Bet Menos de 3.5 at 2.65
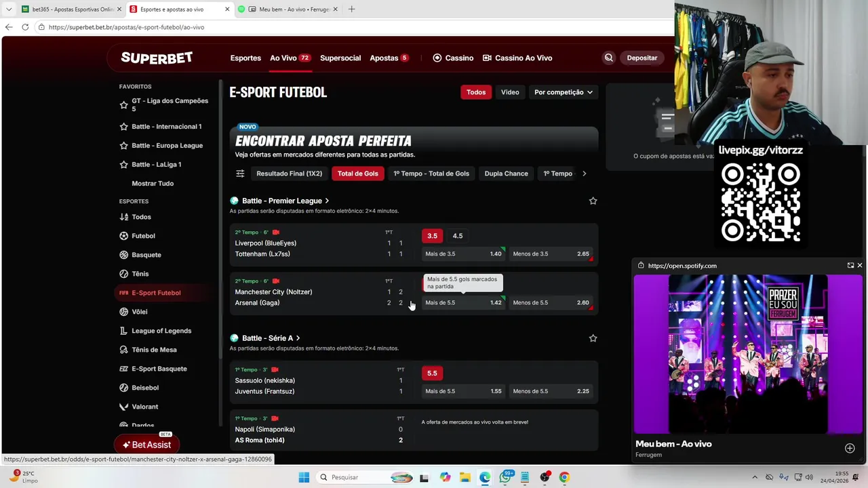This screenshot has height=488, width=868. click(x=551, y=254)
